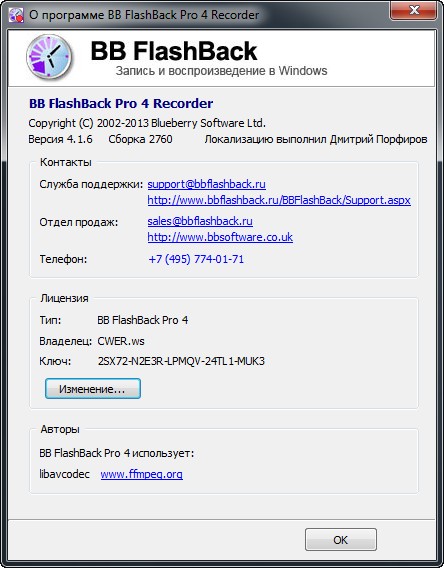Click the license key 2SX72-N2E3R-LPMQV-24TL1-MUK3

tap(181, 361)
